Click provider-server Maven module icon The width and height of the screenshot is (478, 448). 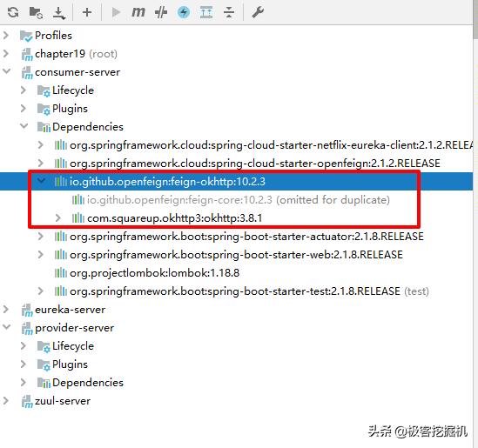(27, 328)
